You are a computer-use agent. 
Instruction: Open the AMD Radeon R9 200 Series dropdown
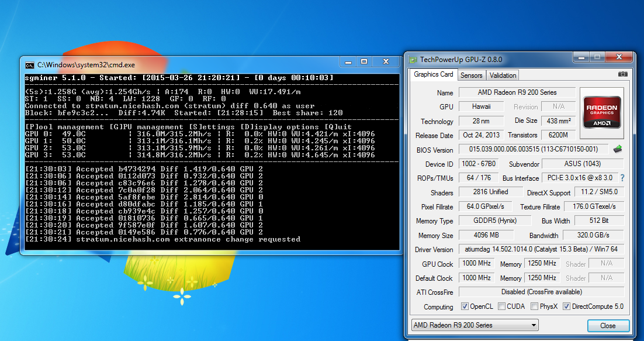(475, 325)
